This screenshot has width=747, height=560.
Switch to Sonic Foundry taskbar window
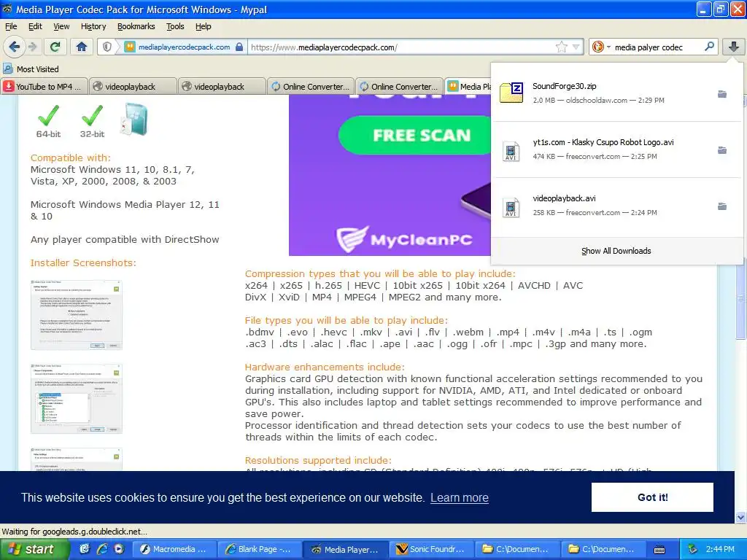(431, 549)
